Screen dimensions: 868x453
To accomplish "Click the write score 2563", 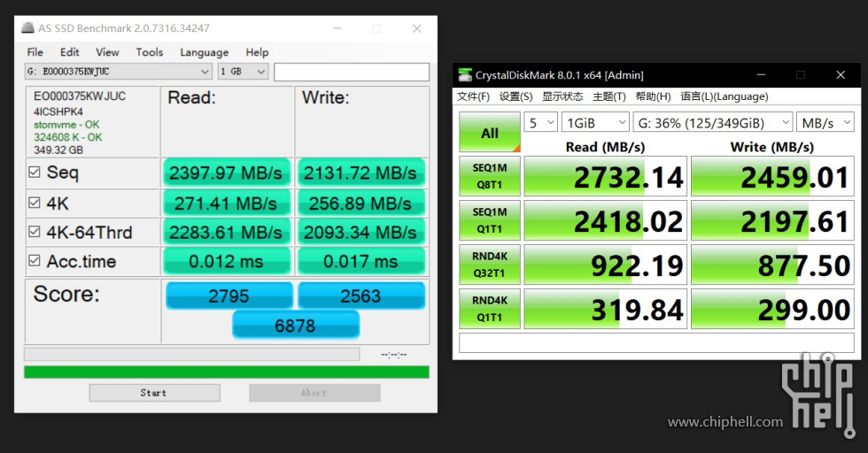I will click(361, 296).
